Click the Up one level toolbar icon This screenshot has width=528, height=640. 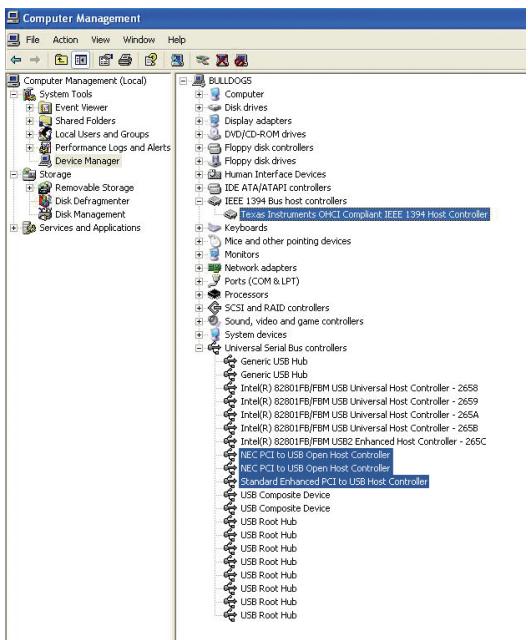click(61, 60)
